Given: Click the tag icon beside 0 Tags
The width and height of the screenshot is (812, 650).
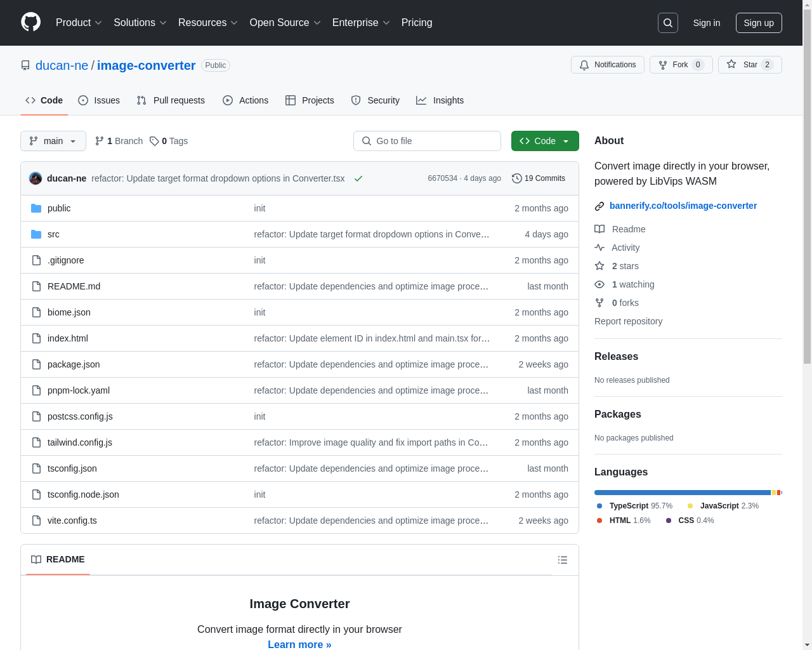Looking at the screenshot, I should 154,141.
